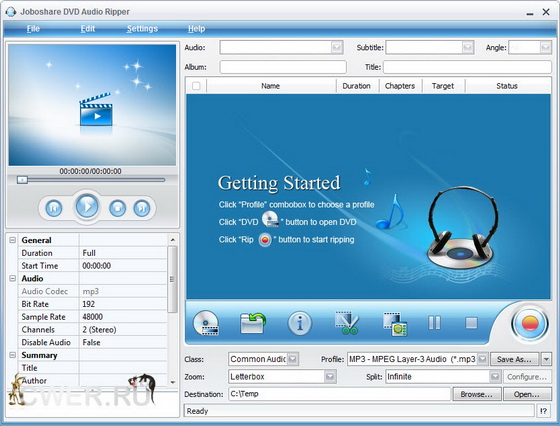Select the Disable Audio value False
560x426 pixels.
123,342
